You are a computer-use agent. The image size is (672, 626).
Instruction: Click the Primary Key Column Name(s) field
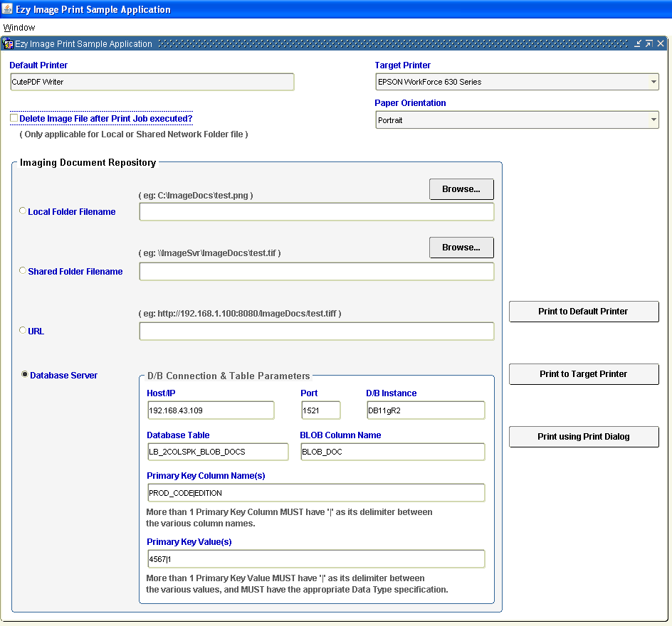[x=316, y=493]
